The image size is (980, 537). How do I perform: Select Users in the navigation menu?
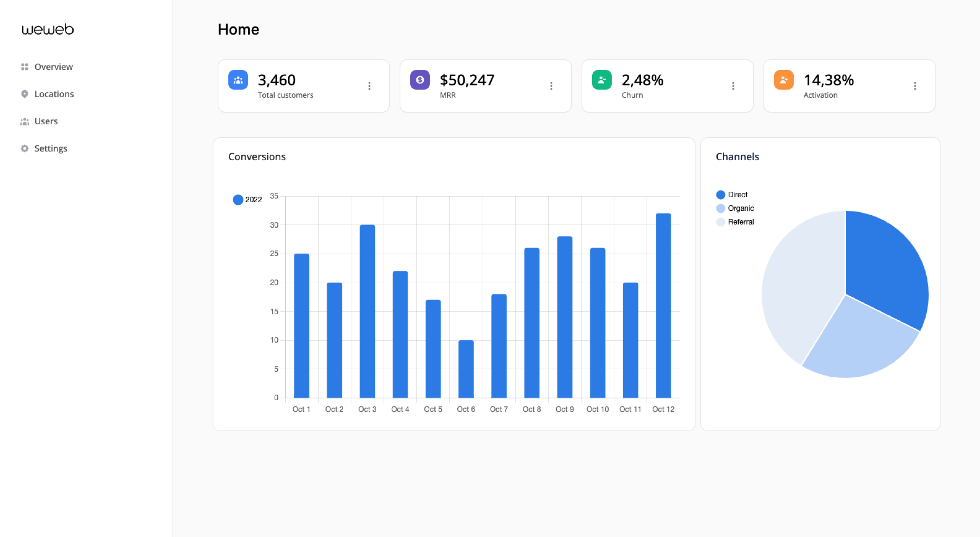pos(46,121)
